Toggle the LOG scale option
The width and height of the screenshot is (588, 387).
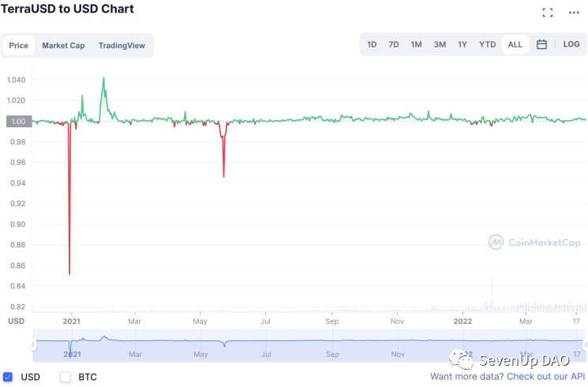coord(571,44)
